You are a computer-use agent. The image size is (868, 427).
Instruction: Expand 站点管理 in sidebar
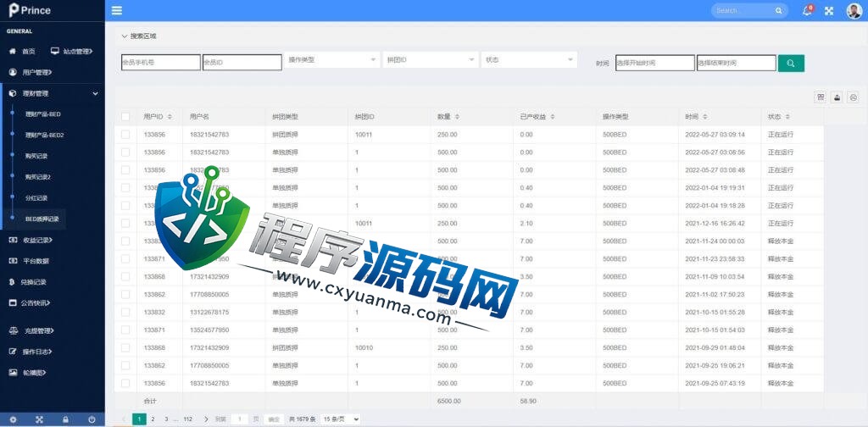(72, 52)
